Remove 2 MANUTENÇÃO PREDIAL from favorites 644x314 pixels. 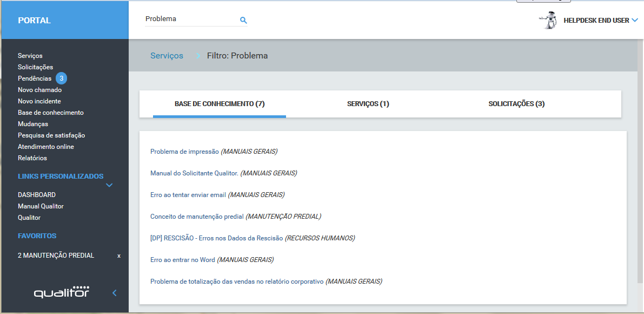(x=119, y=256)
